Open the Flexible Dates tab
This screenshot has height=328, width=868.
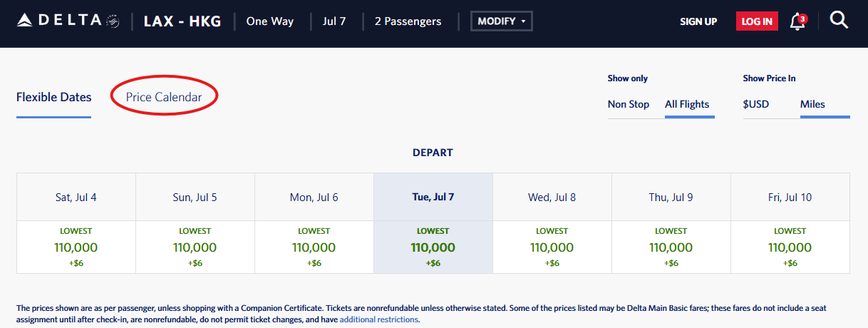click(x=53, y=97)
